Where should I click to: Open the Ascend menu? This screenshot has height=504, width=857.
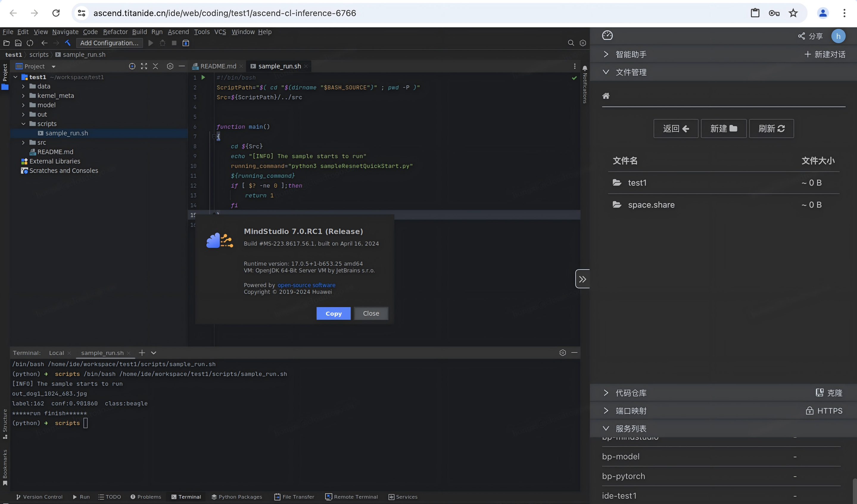[178, 32]
